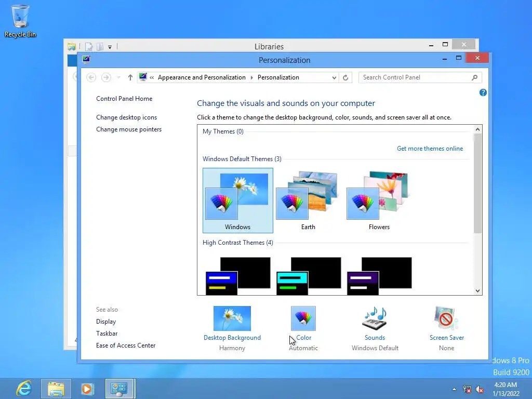Click the theme list scroll up arrow
The width and height of the screenshot is (532, 399).
[478, 129]
